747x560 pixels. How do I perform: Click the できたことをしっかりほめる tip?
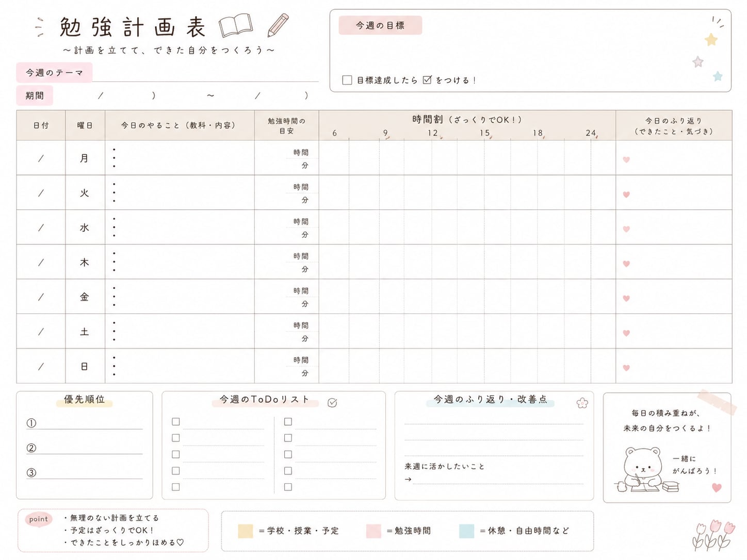coord(124,542)
